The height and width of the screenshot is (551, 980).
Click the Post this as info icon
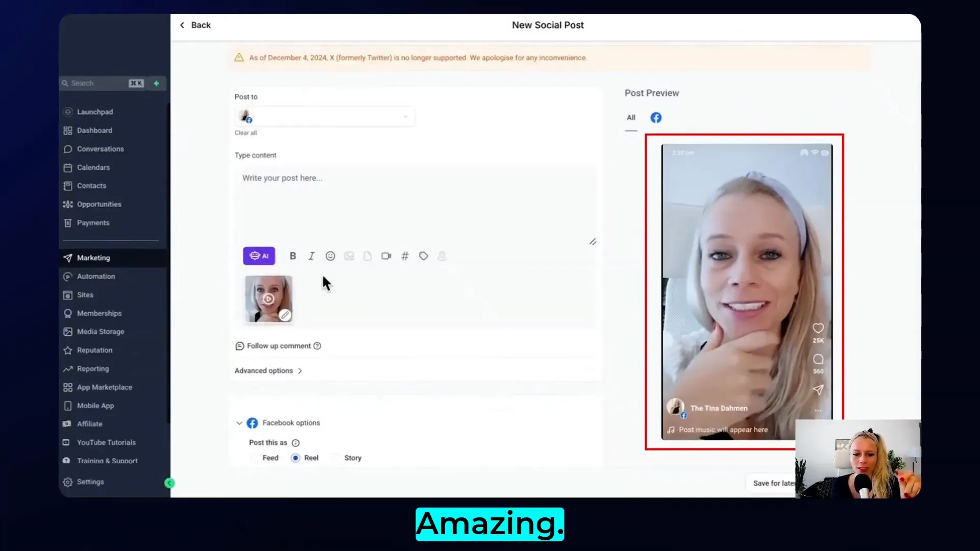tap(296, 443)
